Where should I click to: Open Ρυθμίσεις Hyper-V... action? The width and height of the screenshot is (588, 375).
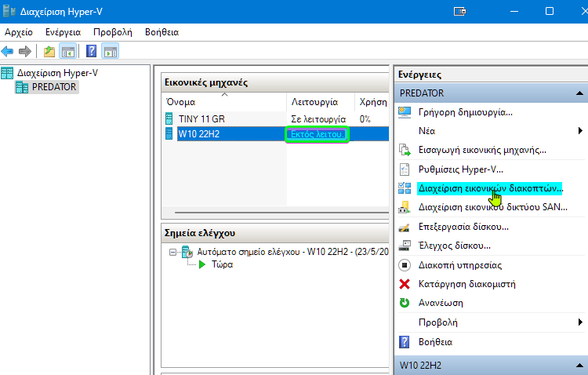(x=461, y=169)
